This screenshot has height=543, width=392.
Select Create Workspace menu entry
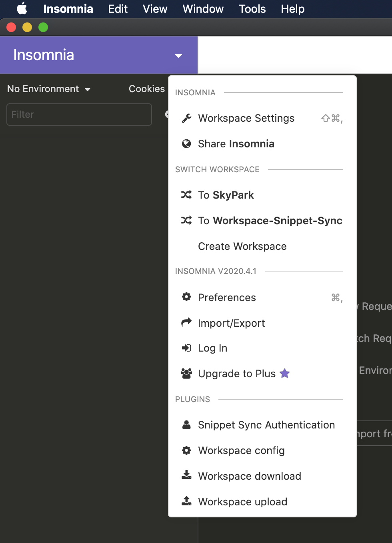tap(242, 246)
